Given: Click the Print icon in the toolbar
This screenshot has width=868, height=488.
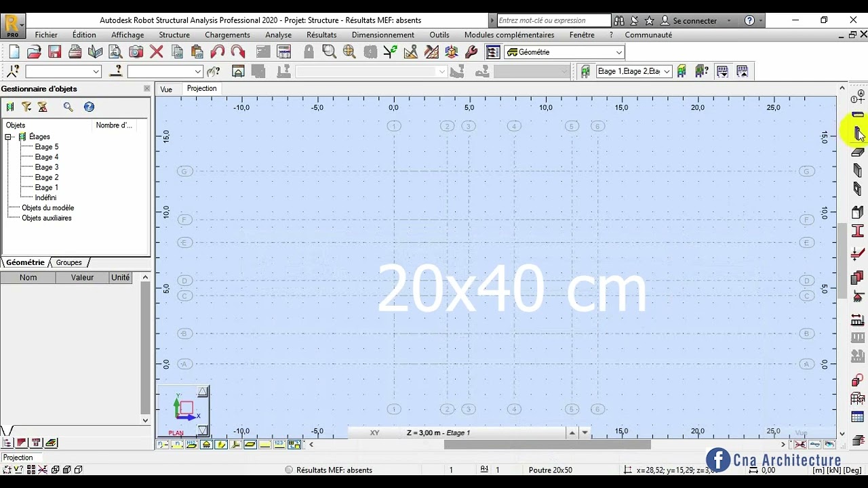Looking at the screenshot, I should (x=75, y=52).
